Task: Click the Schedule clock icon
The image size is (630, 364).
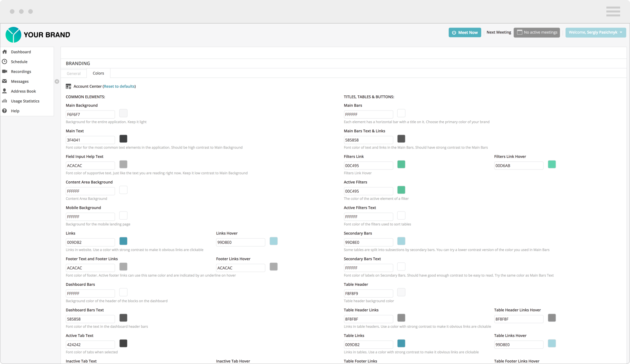Action: click(x=5, y=62)
